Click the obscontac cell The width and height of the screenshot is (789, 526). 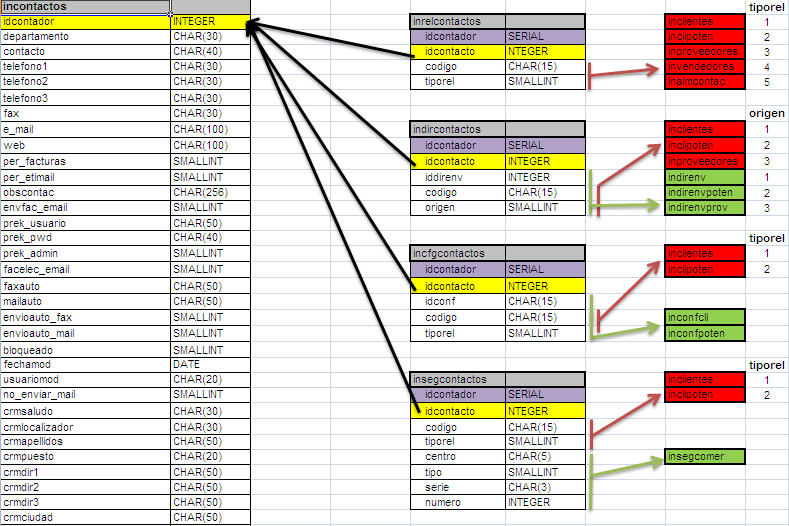pyautogui.click(x=85, y=193)
